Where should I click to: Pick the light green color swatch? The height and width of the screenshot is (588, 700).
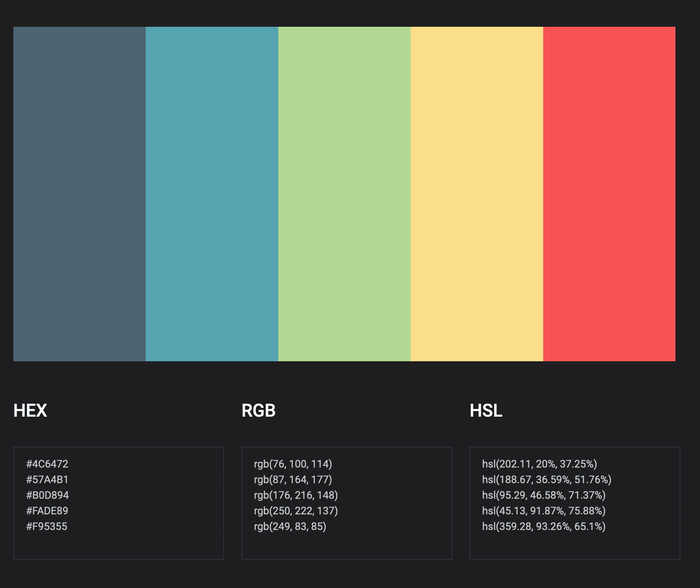pyautogui.click(x=344, y=194)
